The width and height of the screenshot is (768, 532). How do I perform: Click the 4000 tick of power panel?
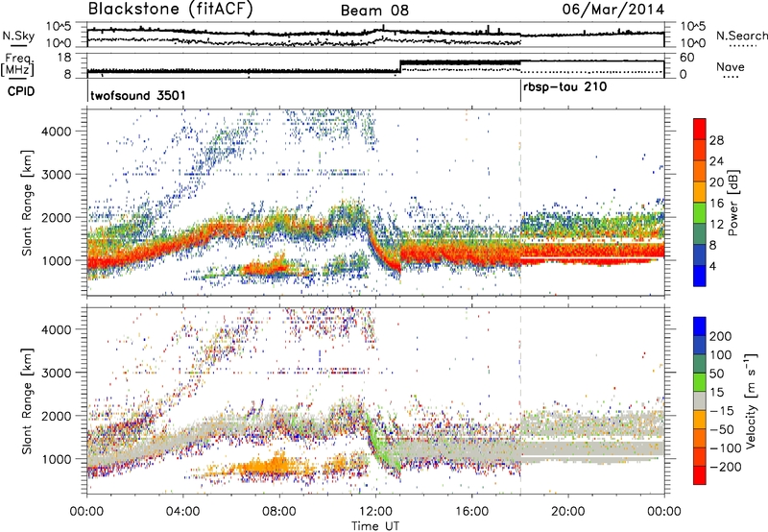[x=57, y=132]
